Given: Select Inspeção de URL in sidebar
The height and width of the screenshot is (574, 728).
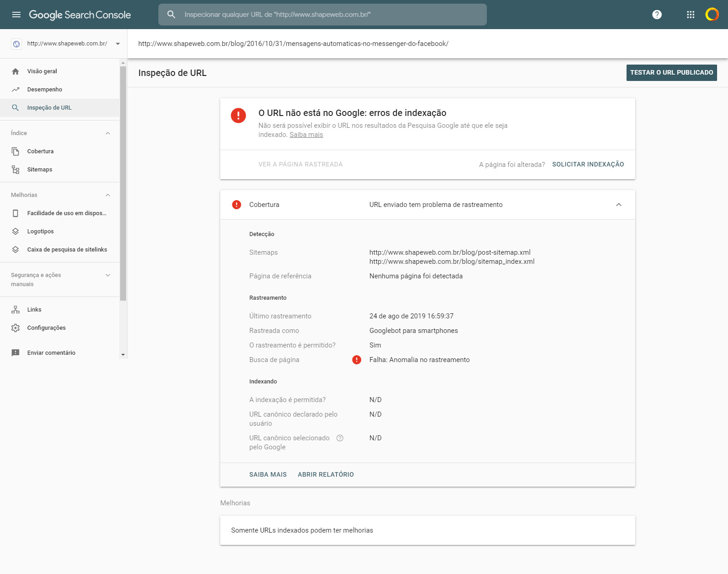Looking at the screenshot, I should [60, 108].
